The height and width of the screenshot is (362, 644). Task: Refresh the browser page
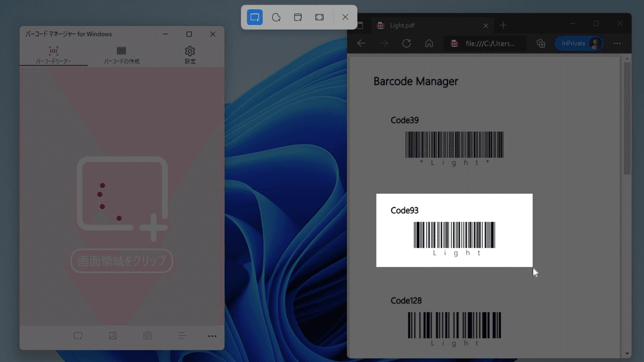click(x=406, y=43)
